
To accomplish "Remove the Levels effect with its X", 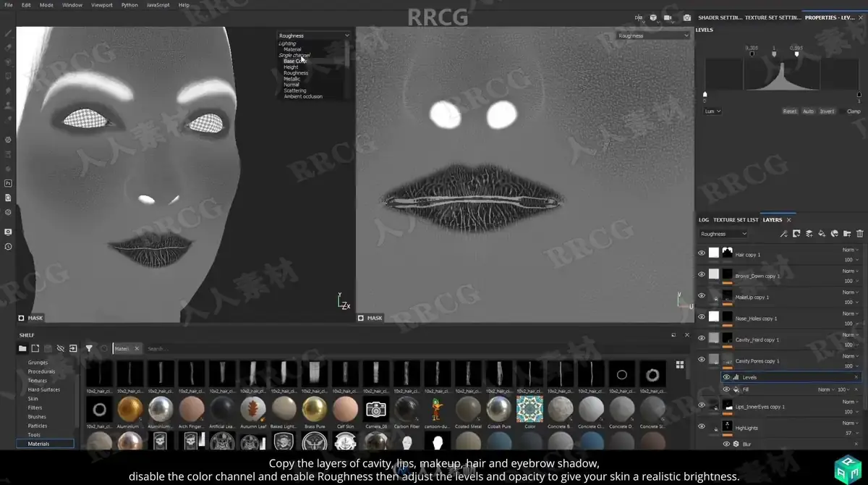I will 856,377.
